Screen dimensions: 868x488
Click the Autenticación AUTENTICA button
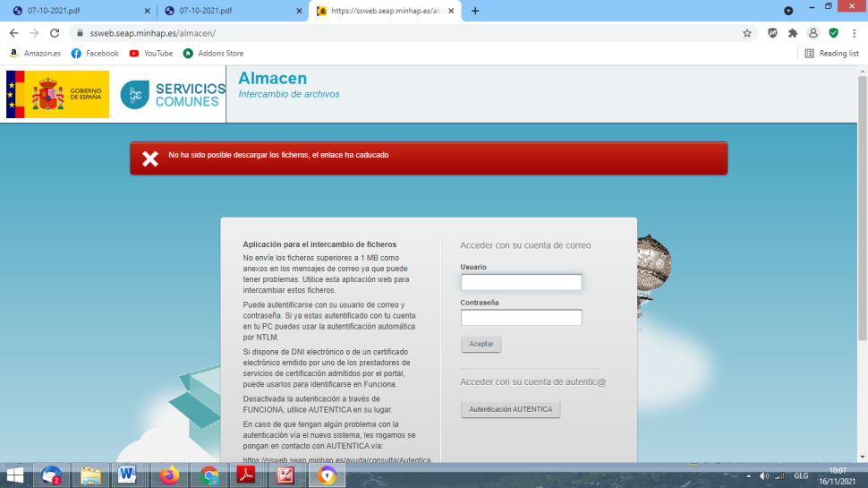click(x=510, y=409)
